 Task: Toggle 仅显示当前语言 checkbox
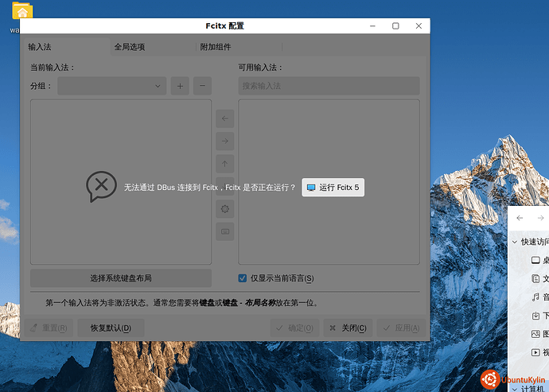point(243,278)
